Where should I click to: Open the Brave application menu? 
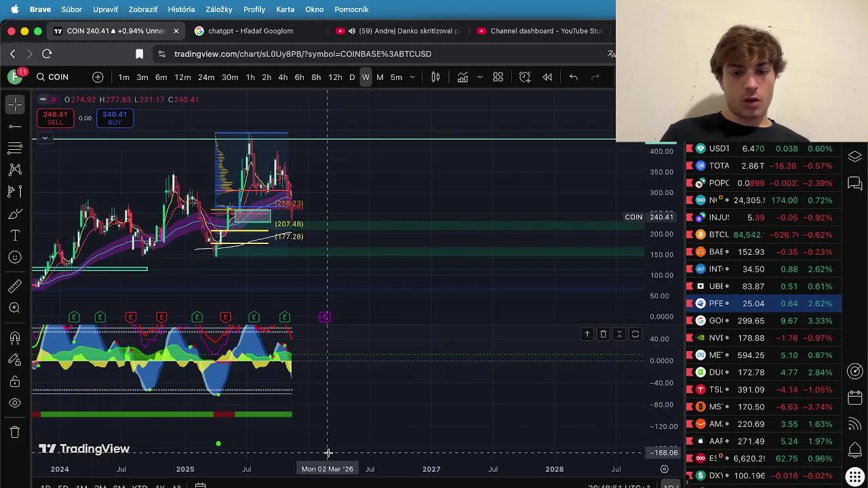pos(40,9)
